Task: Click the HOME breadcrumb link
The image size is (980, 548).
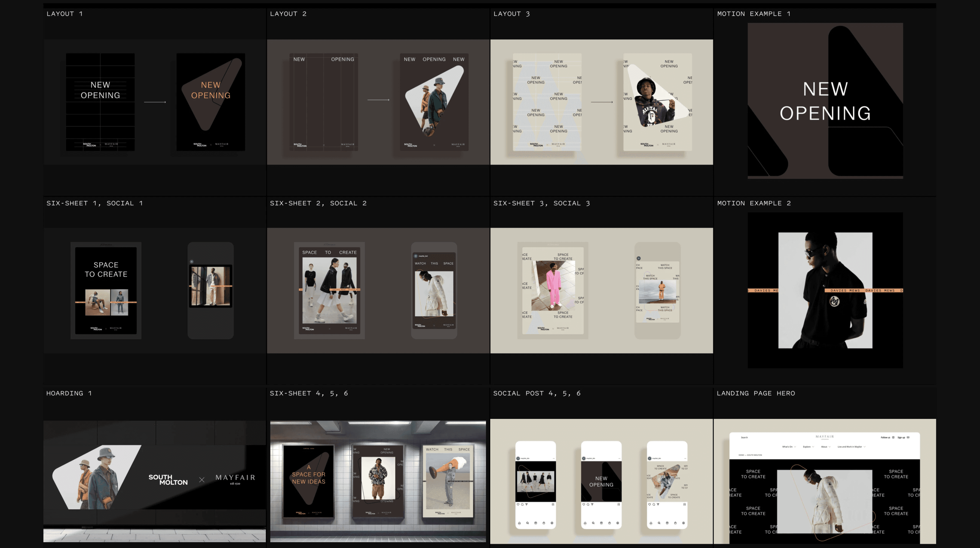Action: tap(741, 455)
